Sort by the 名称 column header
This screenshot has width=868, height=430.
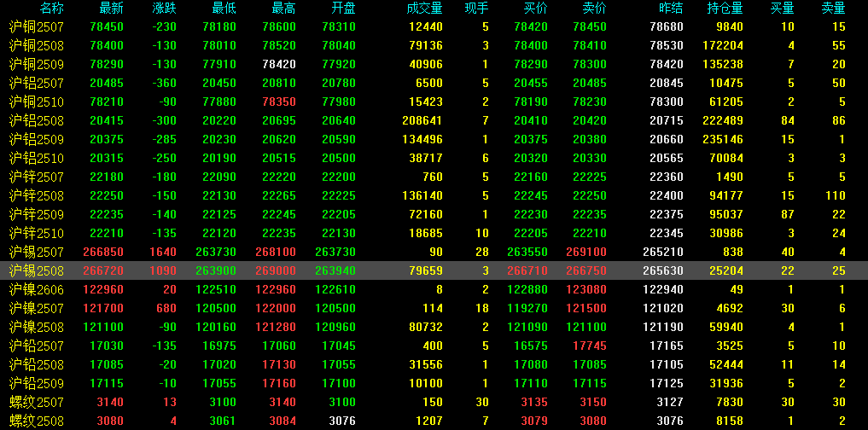[52, 9]
